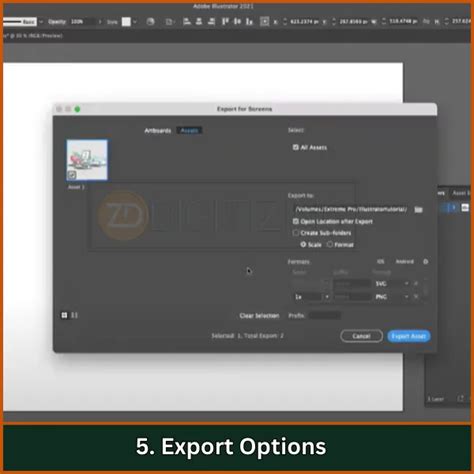Select the document tab RGB/Preview
This screenshot has width=474, height=474.
pyautogui.click(x=33, y=35)
